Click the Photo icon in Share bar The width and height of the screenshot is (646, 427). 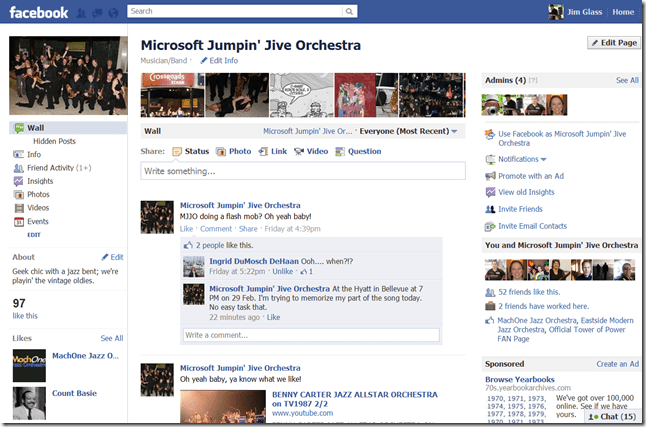click(221, 151)
